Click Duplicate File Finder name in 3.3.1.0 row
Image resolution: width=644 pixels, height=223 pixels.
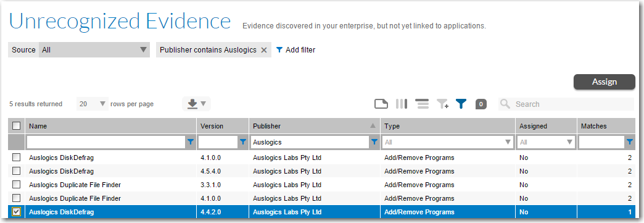[75, 185]
